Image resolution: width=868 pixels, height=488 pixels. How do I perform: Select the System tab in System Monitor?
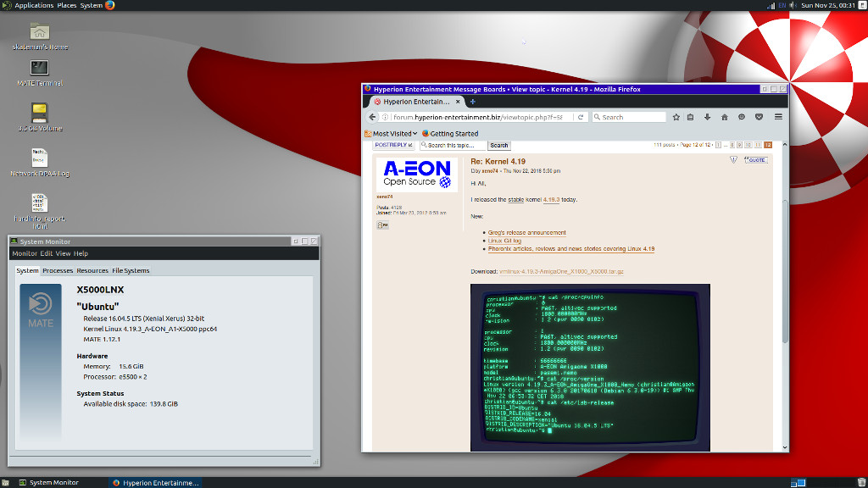coord(27,270)
